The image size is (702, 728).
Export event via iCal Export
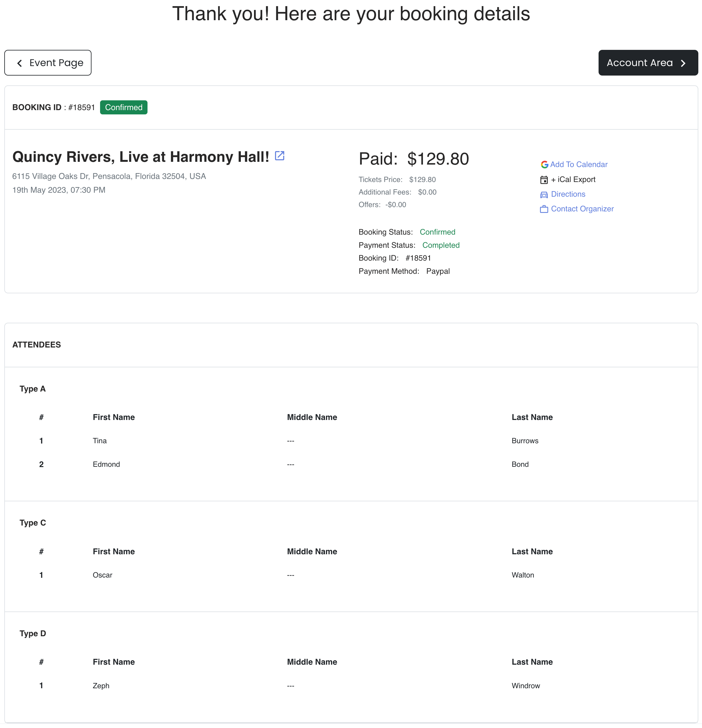(573, 179)
